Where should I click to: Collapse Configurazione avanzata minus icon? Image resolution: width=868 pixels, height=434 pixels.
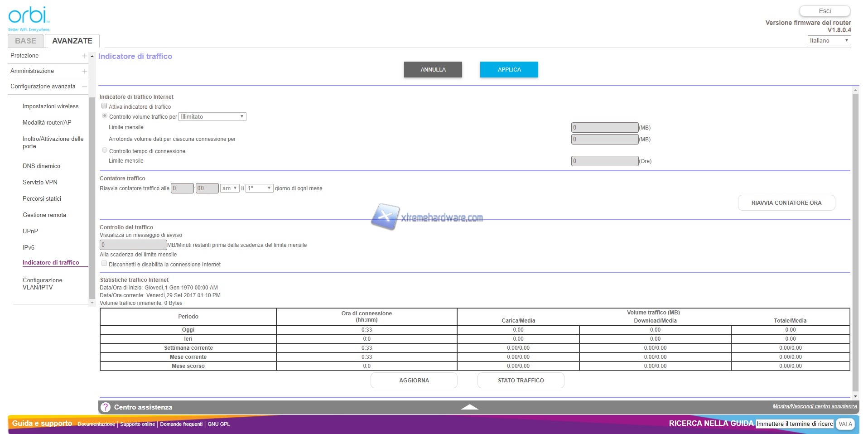coord(84,87)
